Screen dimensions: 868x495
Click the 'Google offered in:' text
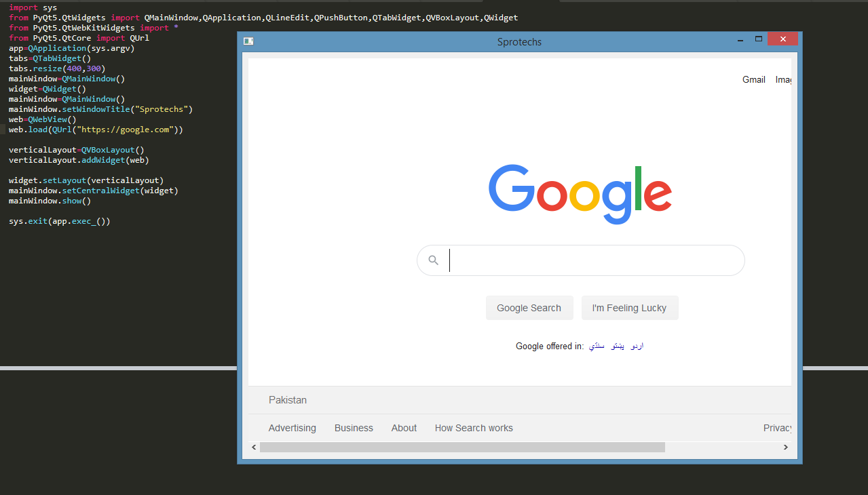pyautogui.click(x=550, y=346)
